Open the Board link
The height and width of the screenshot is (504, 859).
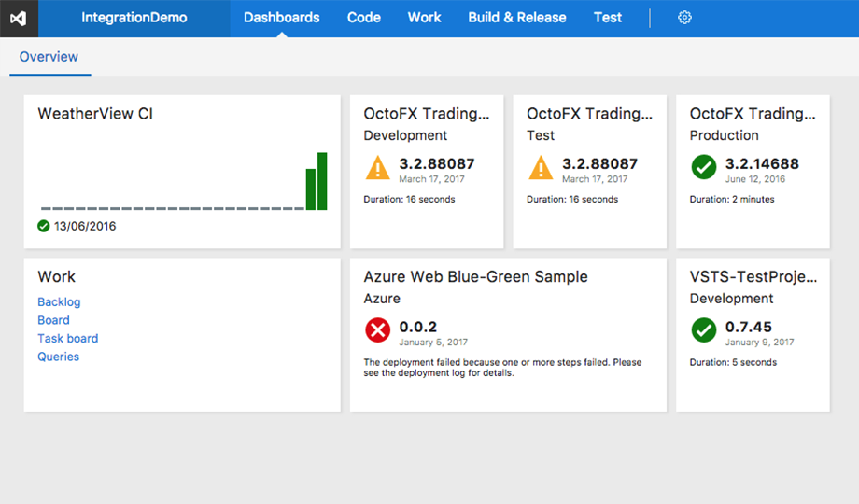point(54,320)
